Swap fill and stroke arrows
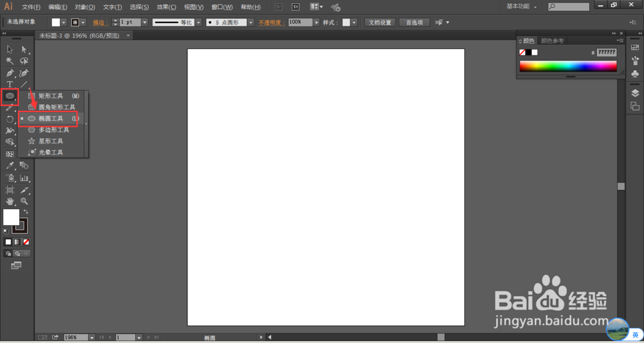Viewport: 644px width, 343px height. 26,211
